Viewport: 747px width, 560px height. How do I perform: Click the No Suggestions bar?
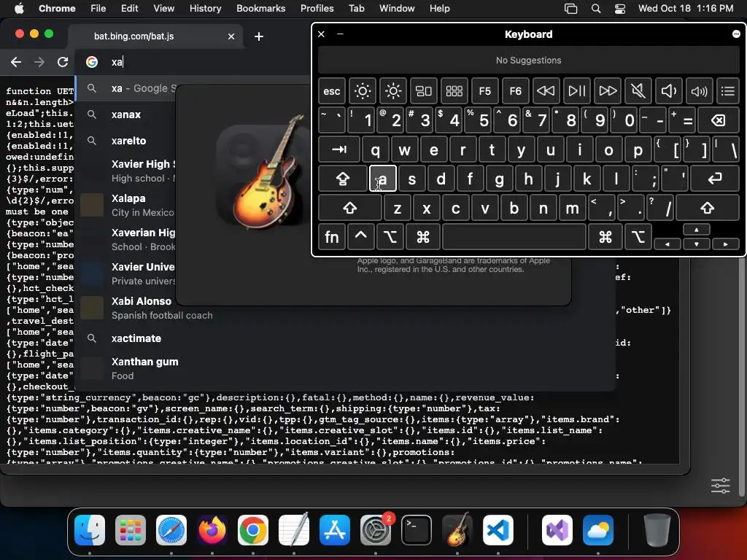coord(528,61)
